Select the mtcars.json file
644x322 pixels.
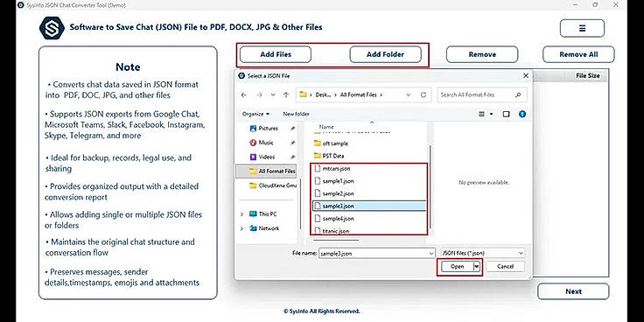pyautogui.click(x=332, y=169)
